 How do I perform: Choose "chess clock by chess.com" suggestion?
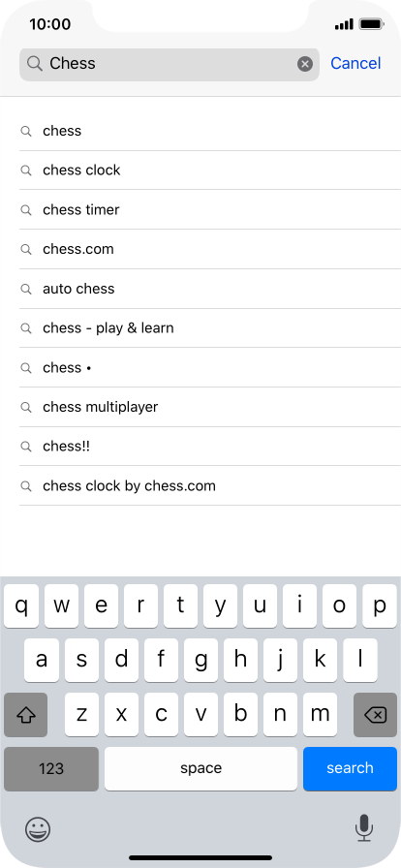click(x=210, y=486)
